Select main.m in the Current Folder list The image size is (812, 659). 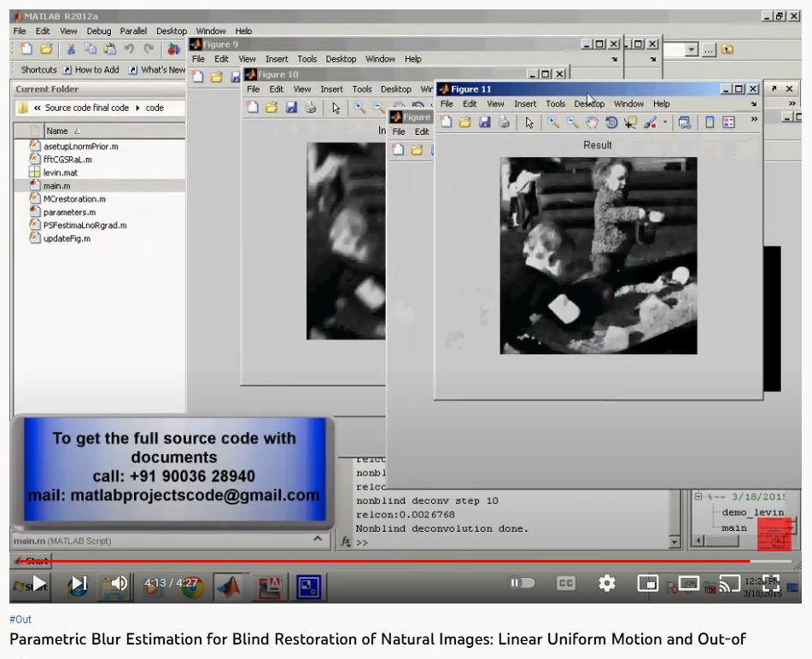click(56, 185)
